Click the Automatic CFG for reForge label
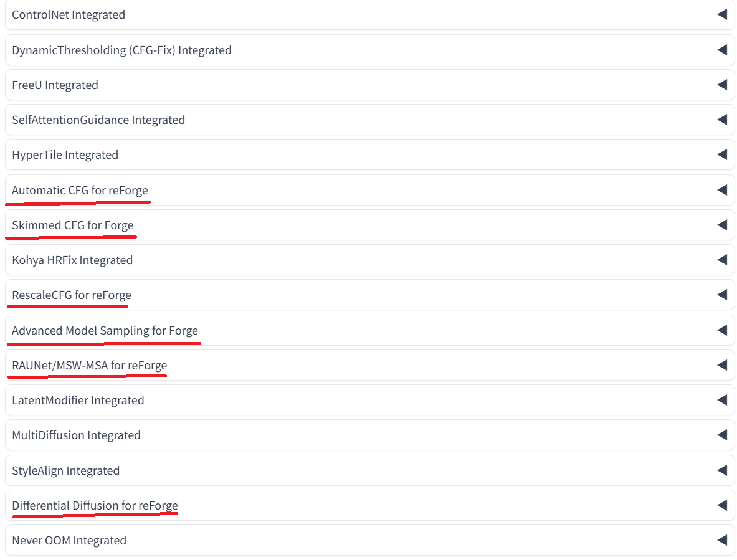This screenshot has width=737, height=560. (x=80, y=190)
